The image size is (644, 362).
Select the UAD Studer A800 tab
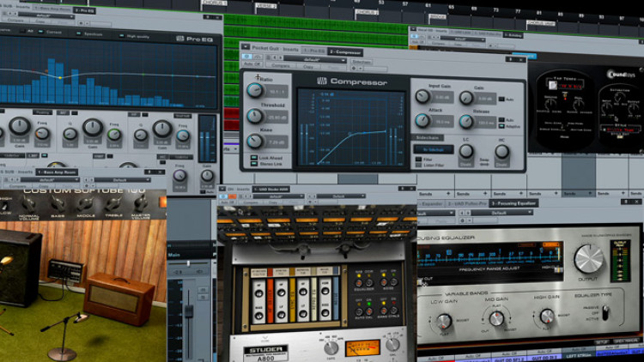(x=270, y=190)
